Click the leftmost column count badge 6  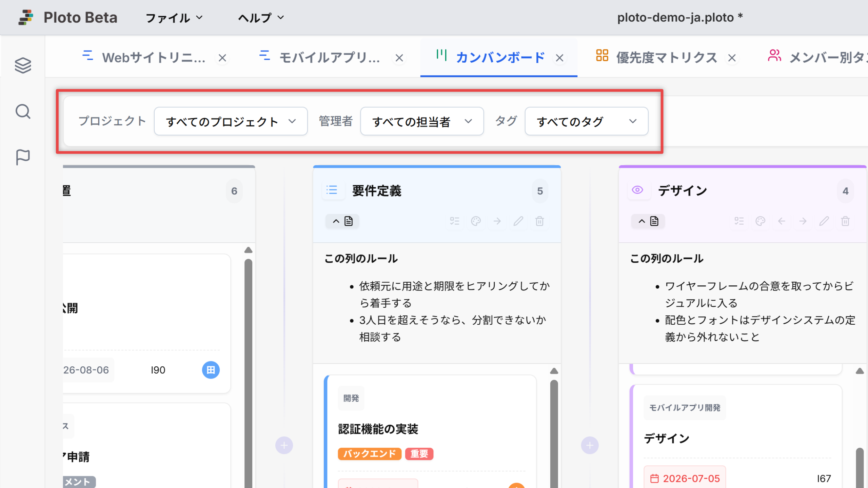[234, 191]
